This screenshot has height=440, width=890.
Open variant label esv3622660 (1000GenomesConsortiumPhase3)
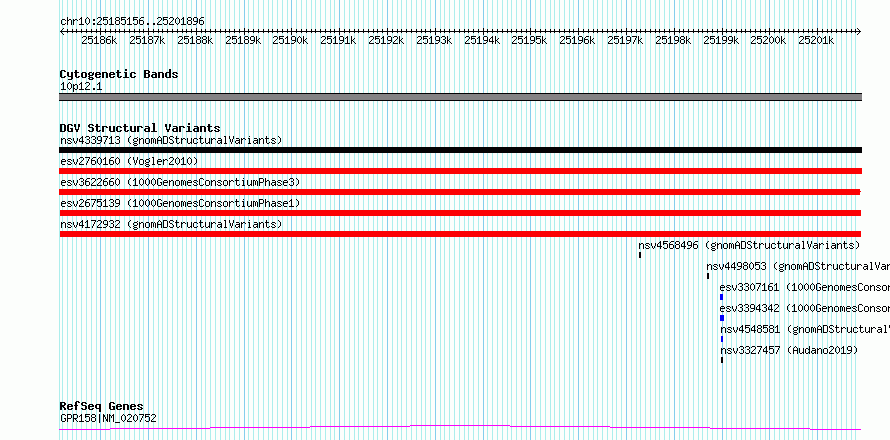(x=180, y=182)
